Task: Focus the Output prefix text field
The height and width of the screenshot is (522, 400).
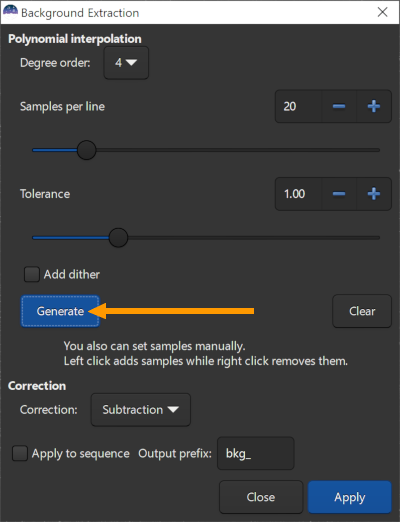Action: click(x=256, y=453)
